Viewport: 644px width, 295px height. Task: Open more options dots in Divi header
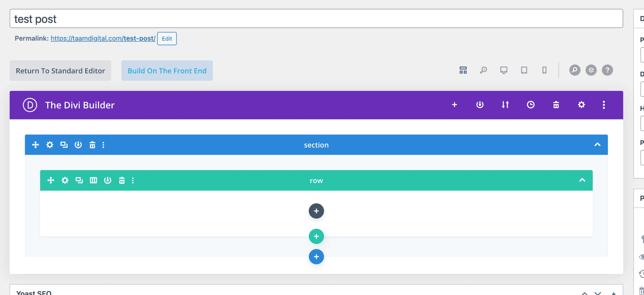604,105
